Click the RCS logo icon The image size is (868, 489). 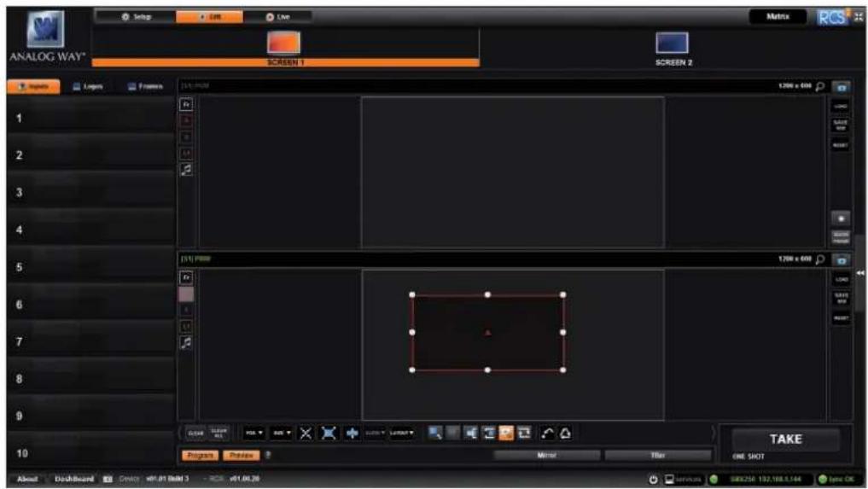coord(832,17)
